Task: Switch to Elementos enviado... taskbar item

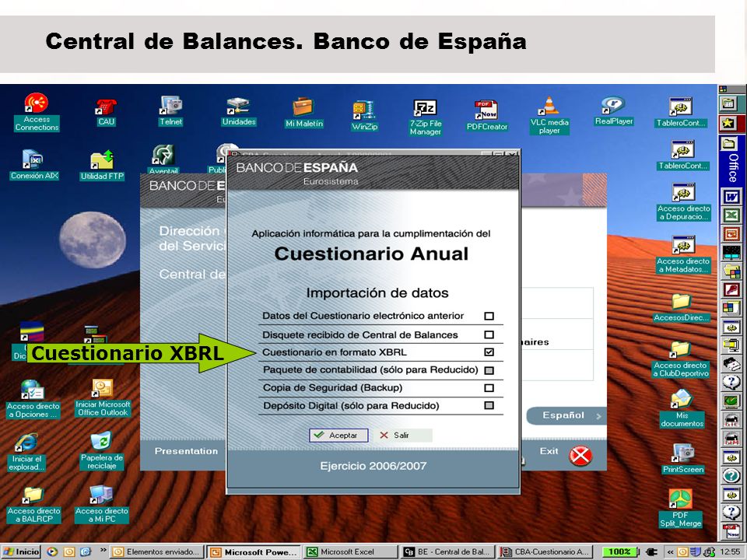Action: pos(157,552)
